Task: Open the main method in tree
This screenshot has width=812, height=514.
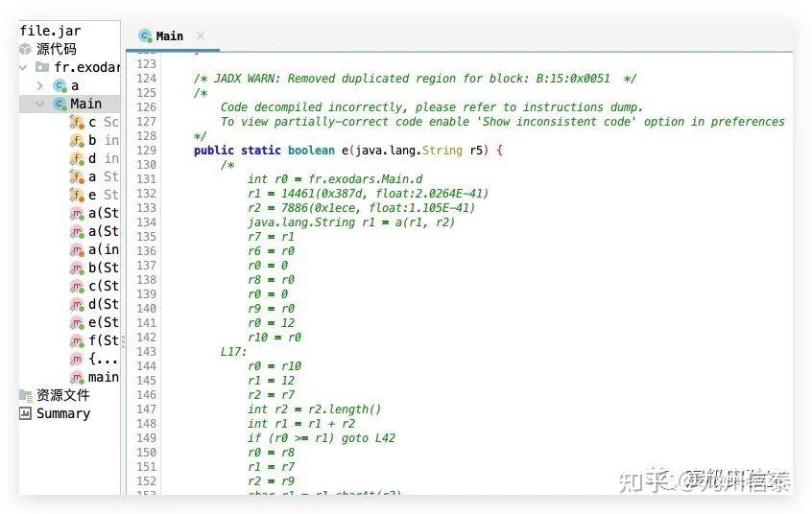Action: click(104, 377)
